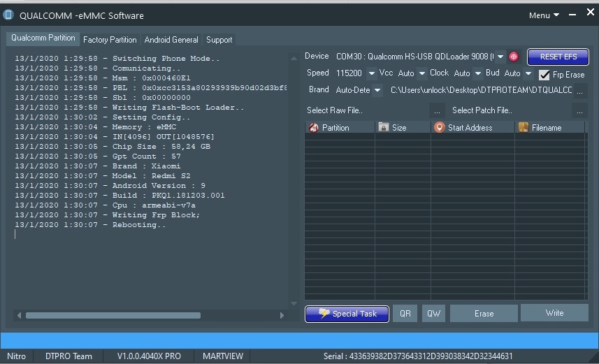599x364 pixels.
Task: Click the red refresh port icon beside Device
Action: (514, 57)
